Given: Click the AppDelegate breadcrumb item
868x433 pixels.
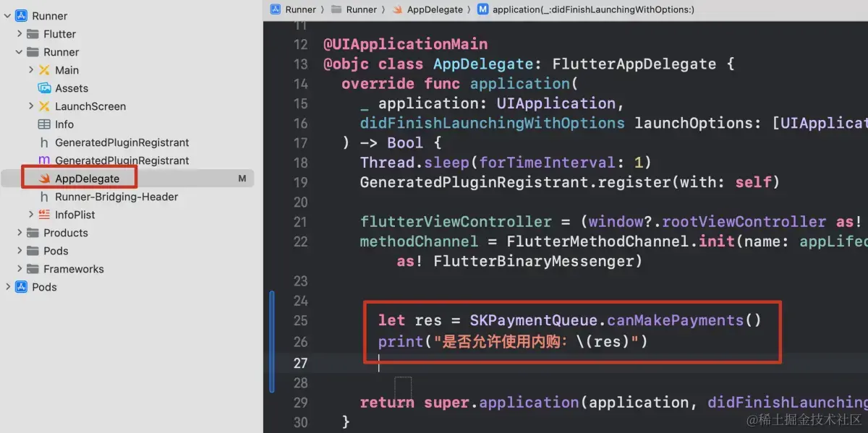Looking at the screenshot, I should (435, 9).
